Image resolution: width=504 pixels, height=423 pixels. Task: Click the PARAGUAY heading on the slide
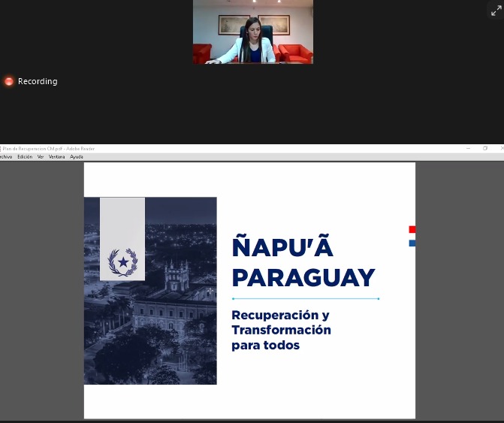303,277
